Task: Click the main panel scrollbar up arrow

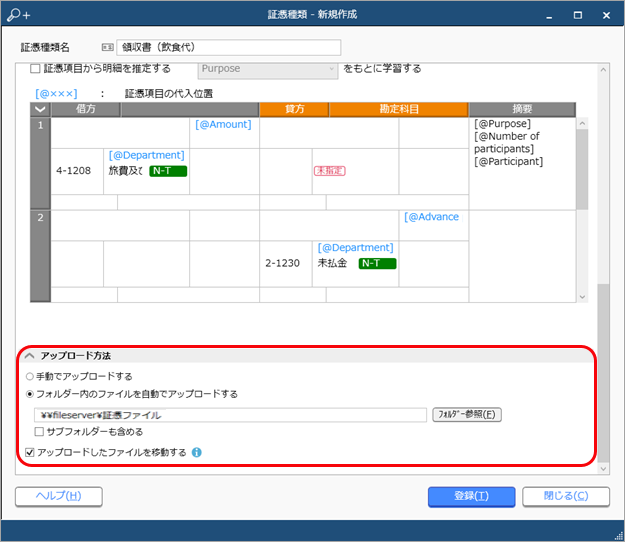Action: [x=603, y=69]
